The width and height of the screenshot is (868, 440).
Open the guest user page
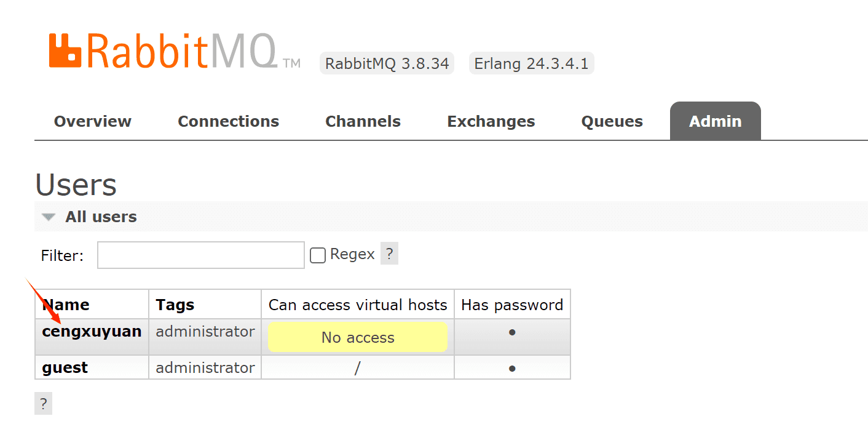coord(65,368)
